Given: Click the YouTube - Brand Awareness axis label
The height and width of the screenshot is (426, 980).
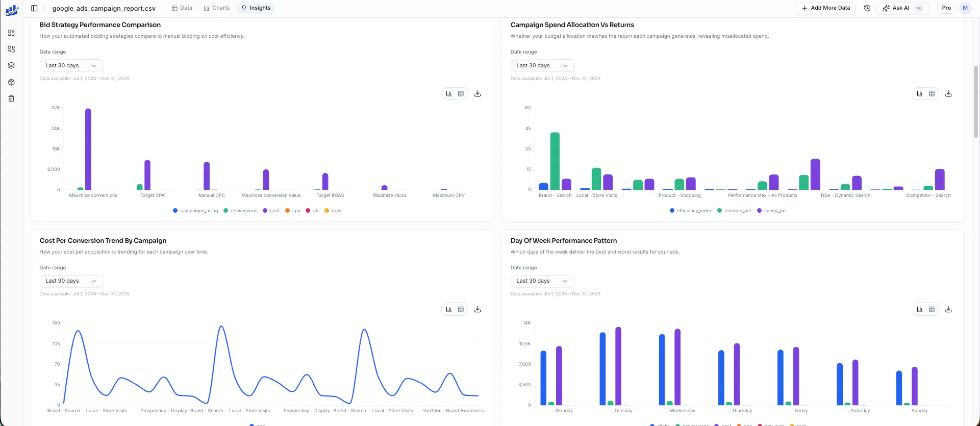Looking at the screenshot, I should point(453,411).
